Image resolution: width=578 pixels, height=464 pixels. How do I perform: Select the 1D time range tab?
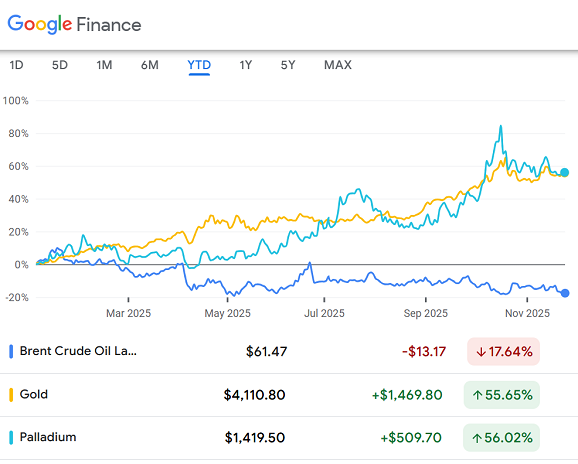[16, 65]
